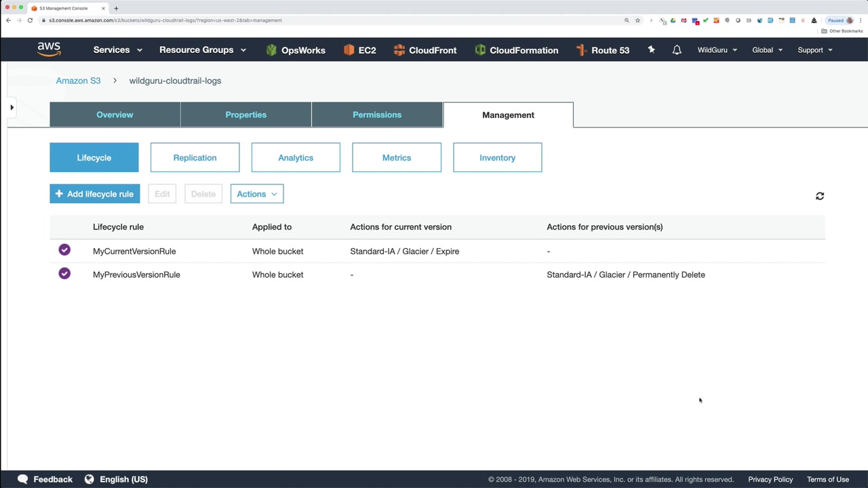Viewport: 868px width, 488px height.
Task: Switch to the Properties tab
Action: coord(246,115)
